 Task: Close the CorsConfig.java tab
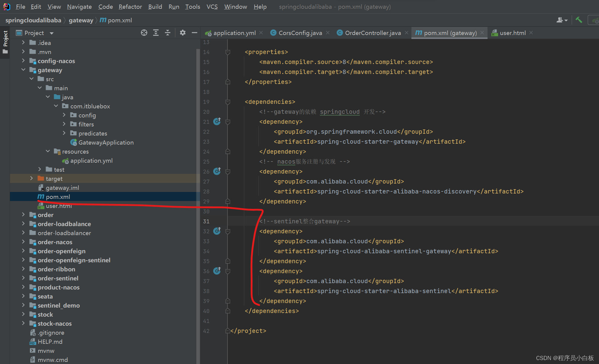coord(328,33)
